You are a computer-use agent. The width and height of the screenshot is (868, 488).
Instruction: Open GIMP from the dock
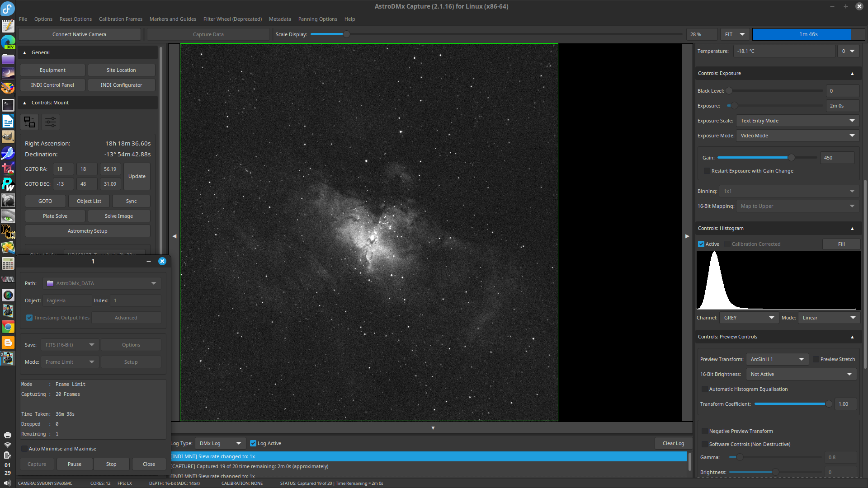coord(8,136)
